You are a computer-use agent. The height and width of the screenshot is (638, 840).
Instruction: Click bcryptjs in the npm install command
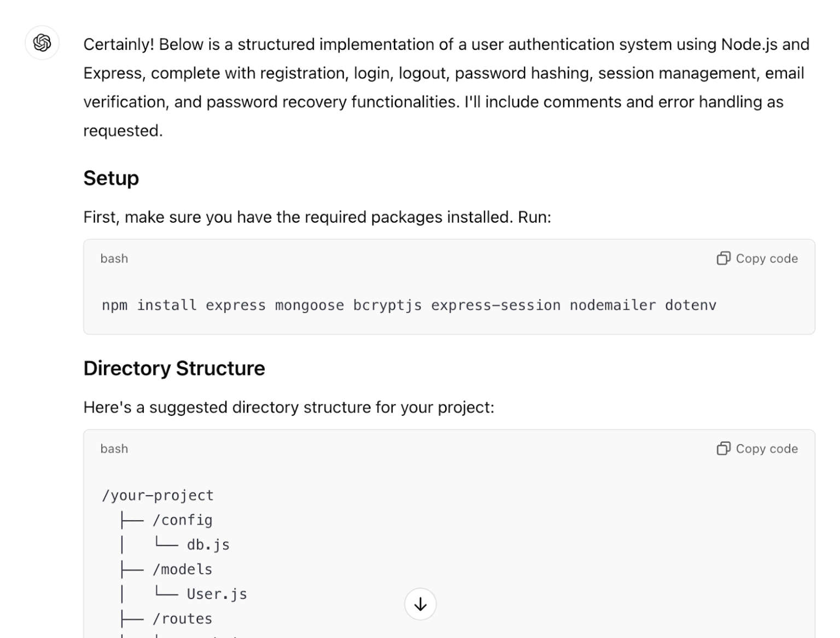tap(387, 305)
